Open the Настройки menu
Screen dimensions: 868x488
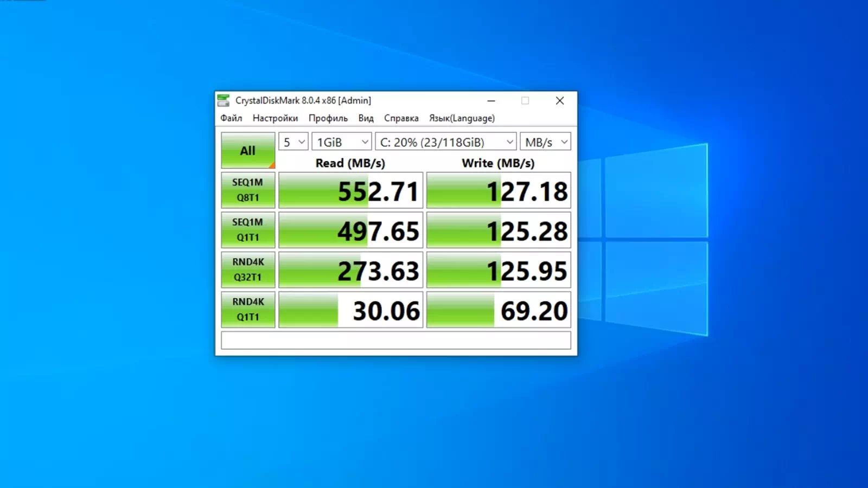pyautogui.click(x=275, y=118)
